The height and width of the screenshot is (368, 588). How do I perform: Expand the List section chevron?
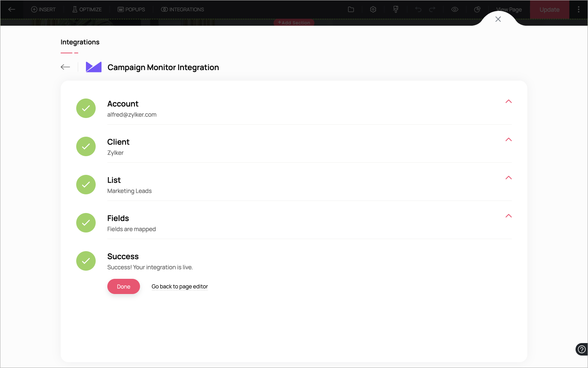509,178
